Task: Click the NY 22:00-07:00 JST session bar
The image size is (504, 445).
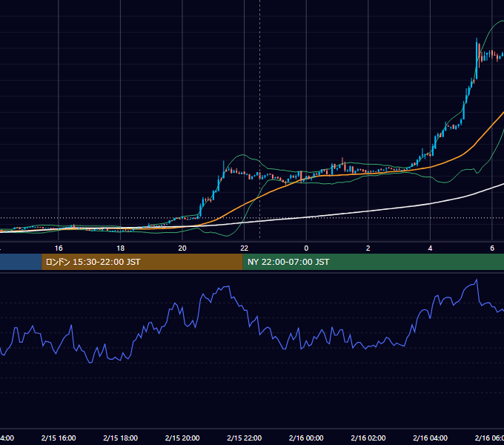Action: click(x=373, y=262)
